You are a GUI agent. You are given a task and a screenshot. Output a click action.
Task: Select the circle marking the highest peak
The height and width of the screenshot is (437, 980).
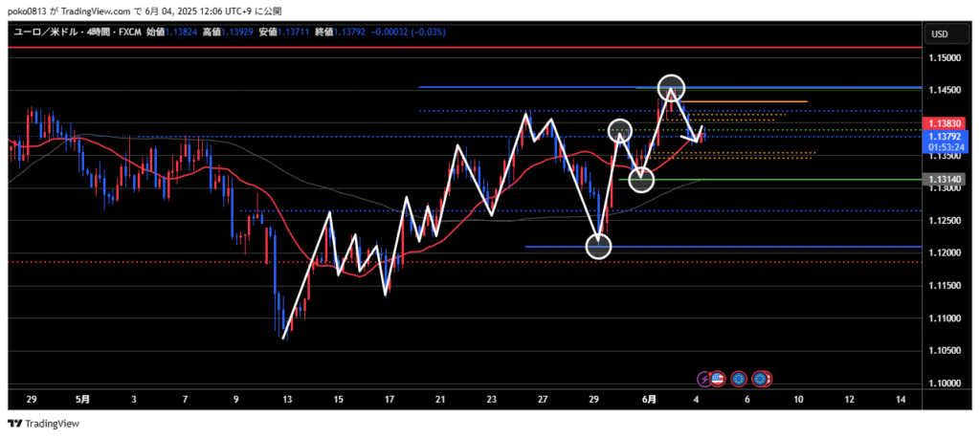(x=671, y=88)
